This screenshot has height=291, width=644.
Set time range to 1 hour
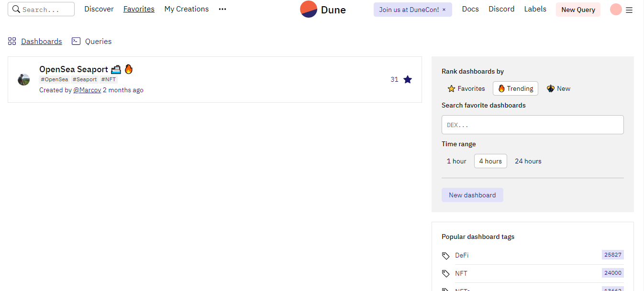tap(456, 161)
